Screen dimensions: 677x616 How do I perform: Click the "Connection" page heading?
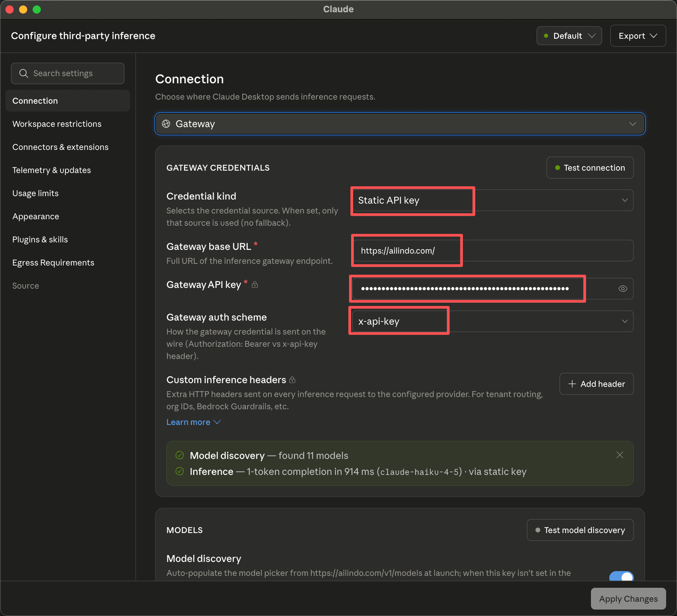coord(189,79)
